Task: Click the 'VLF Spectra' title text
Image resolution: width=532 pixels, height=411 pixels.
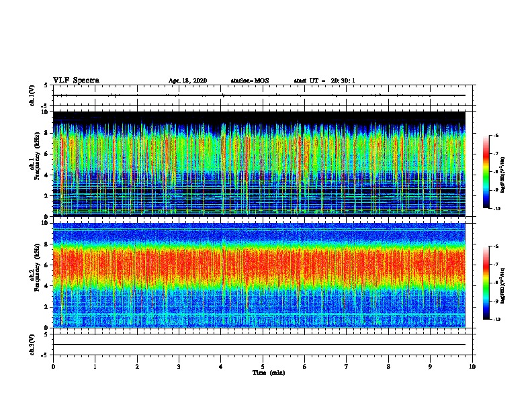Action: click(76, 80)
